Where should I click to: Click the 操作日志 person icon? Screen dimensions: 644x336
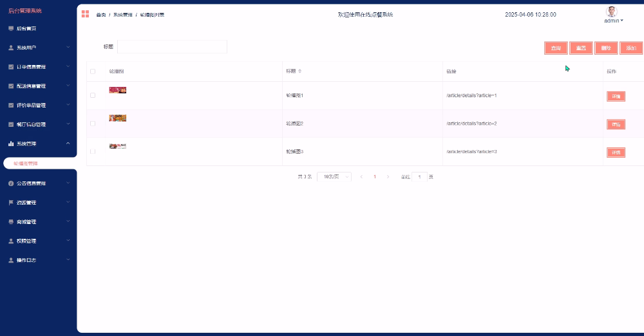tap(11, 260)
